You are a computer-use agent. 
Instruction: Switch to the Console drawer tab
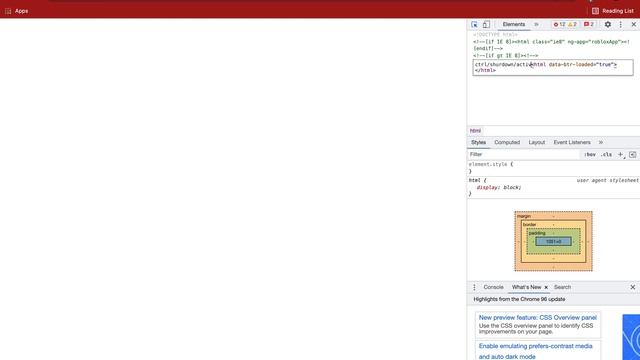(x=493, y=287)
